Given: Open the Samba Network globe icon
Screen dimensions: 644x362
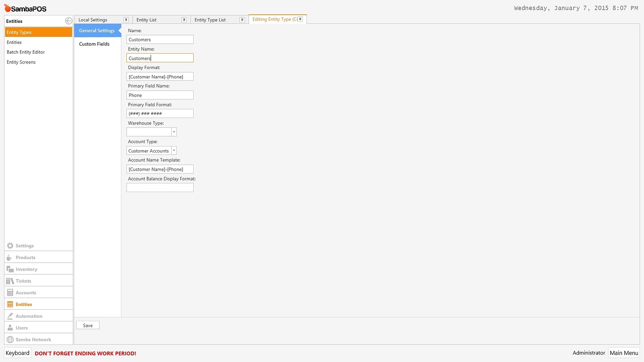Looking at the screenshot, I should 10,339.
